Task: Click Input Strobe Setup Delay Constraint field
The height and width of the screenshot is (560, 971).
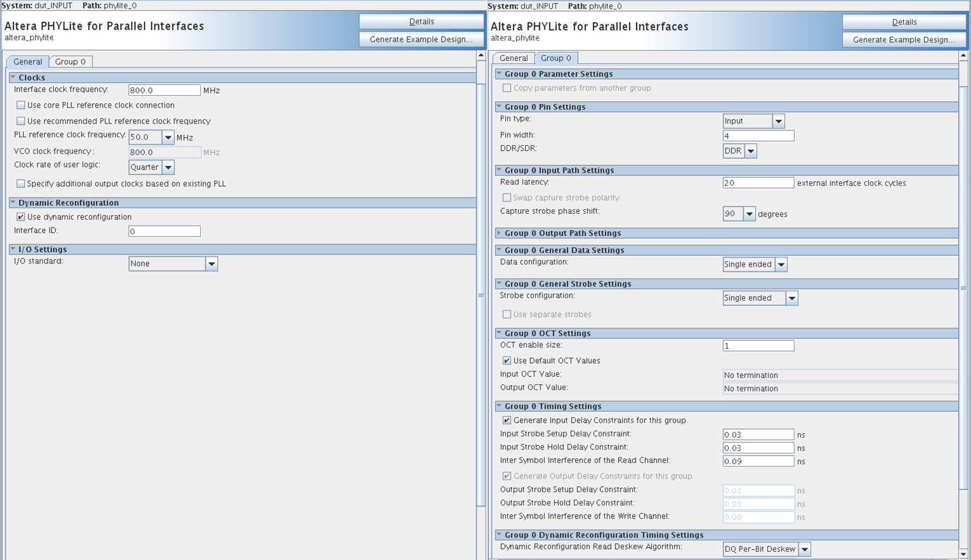Action: click(758, 434)
